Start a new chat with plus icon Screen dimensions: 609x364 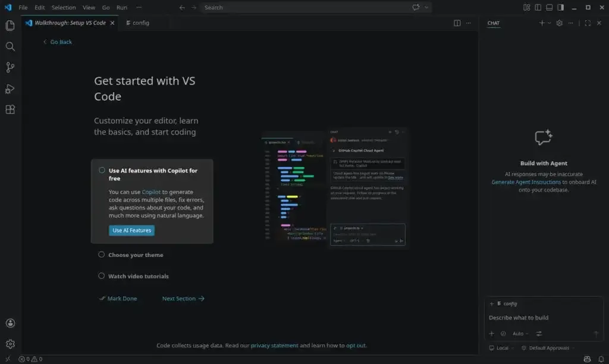coord(541,23)
